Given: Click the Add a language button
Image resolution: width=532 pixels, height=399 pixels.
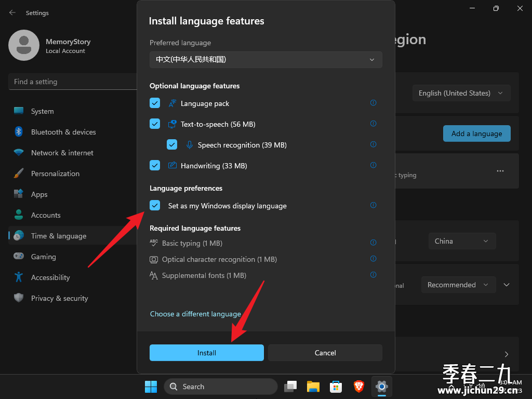Looking at the screenshot, I should (477, 134).
